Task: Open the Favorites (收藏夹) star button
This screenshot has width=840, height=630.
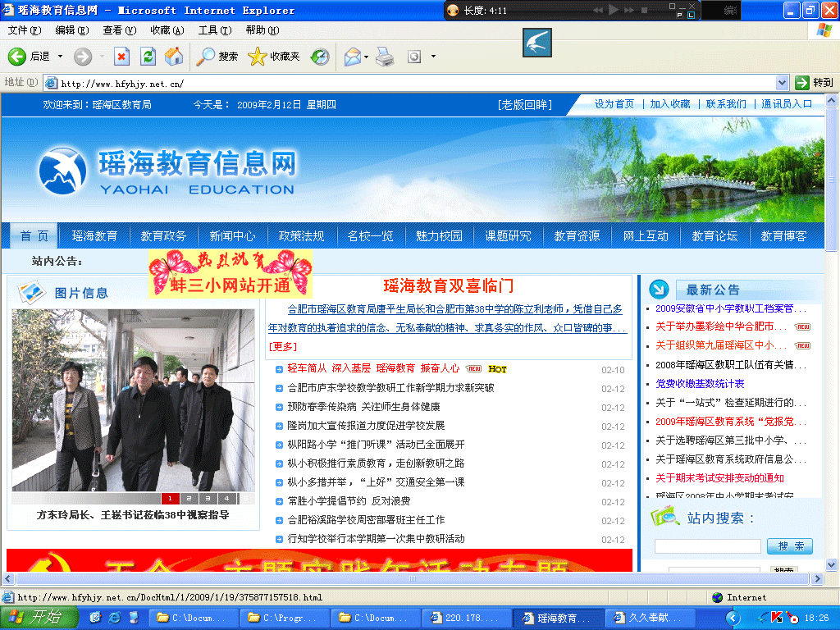Action: pos(274,57)
